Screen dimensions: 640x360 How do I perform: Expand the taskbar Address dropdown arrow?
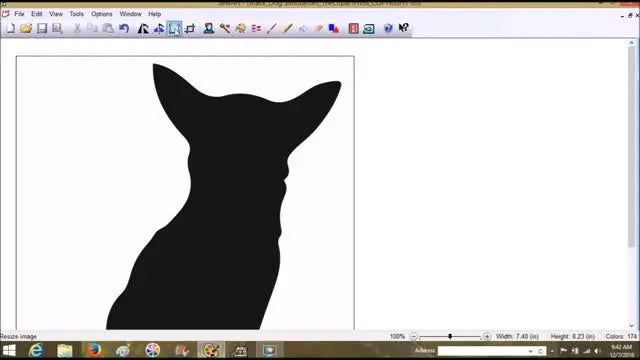530,351
